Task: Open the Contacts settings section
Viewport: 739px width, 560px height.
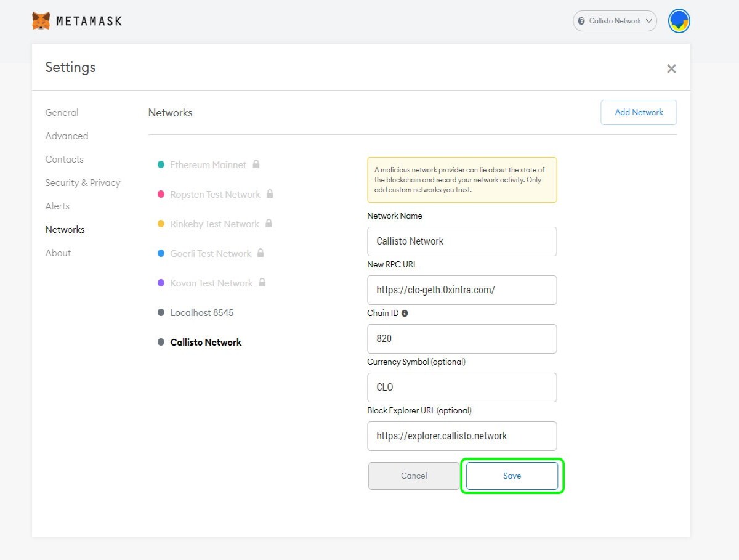Action: click(x=64, y=160)
